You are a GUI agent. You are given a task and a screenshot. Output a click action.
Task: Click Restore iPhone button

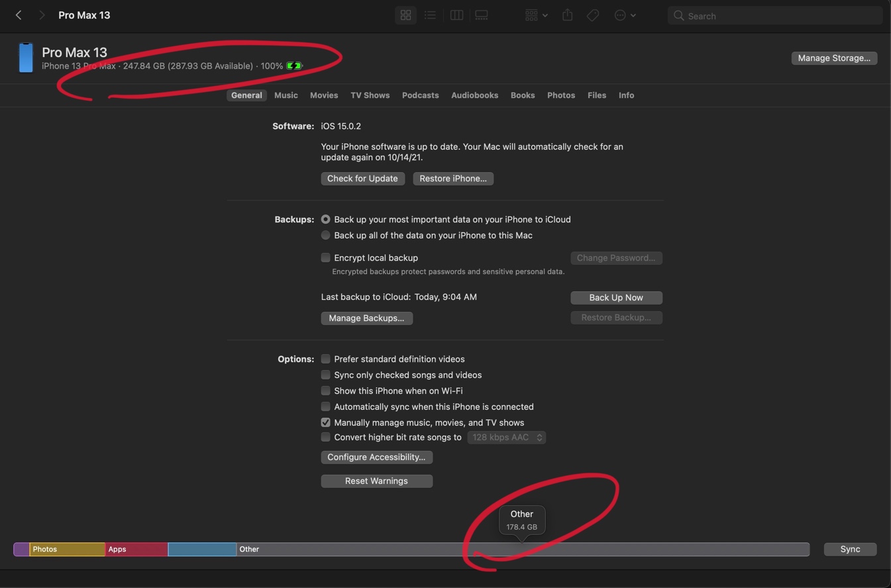pos(453,179)
